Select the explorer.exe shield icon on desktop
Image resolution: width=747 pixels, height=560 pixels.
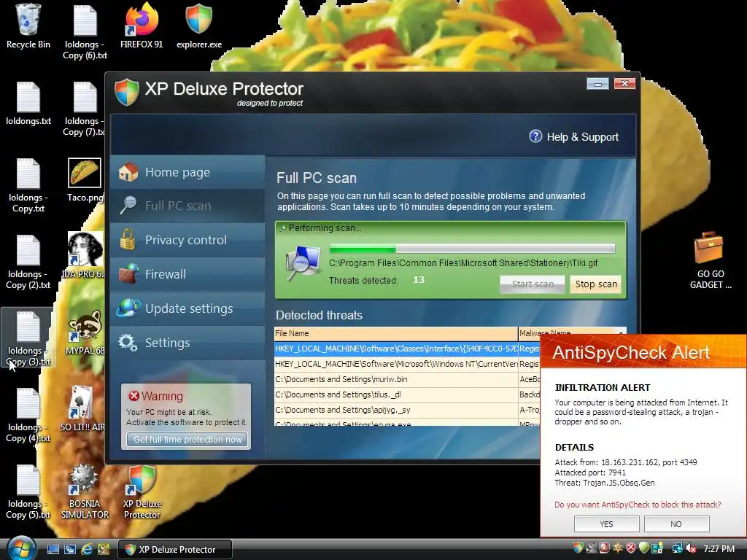199,26
